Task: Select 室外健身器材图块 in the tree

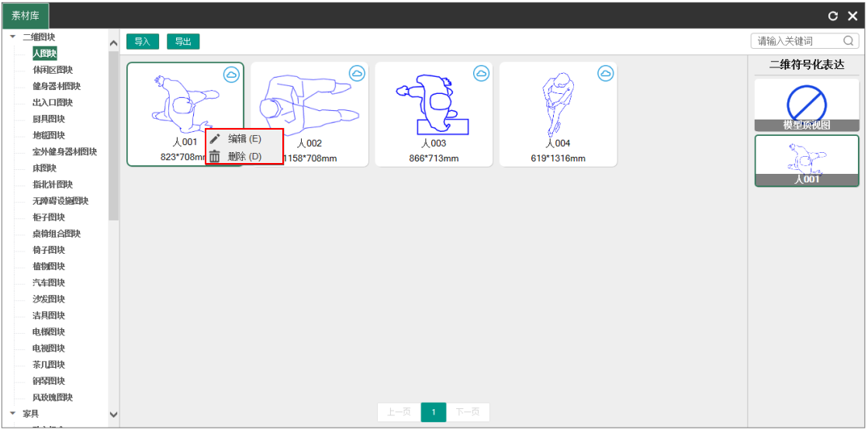Action: tap(64, 152)
